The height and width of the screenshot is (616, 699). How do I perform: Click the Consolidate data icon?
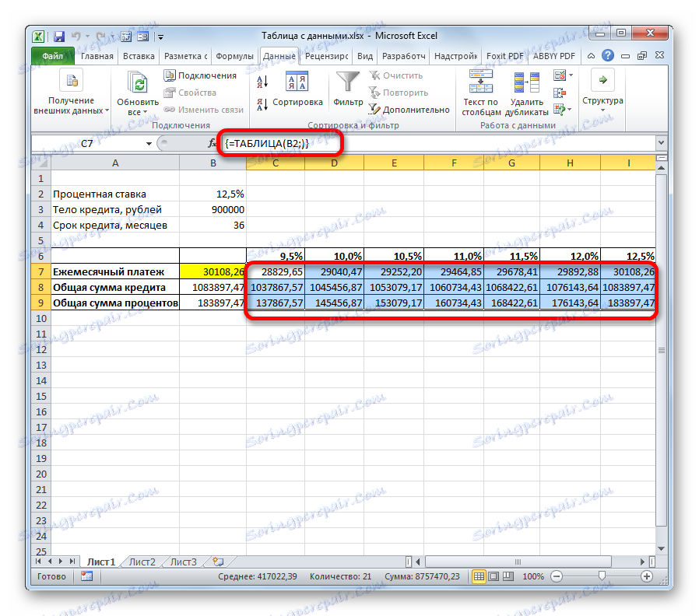[x=560, y=93]
